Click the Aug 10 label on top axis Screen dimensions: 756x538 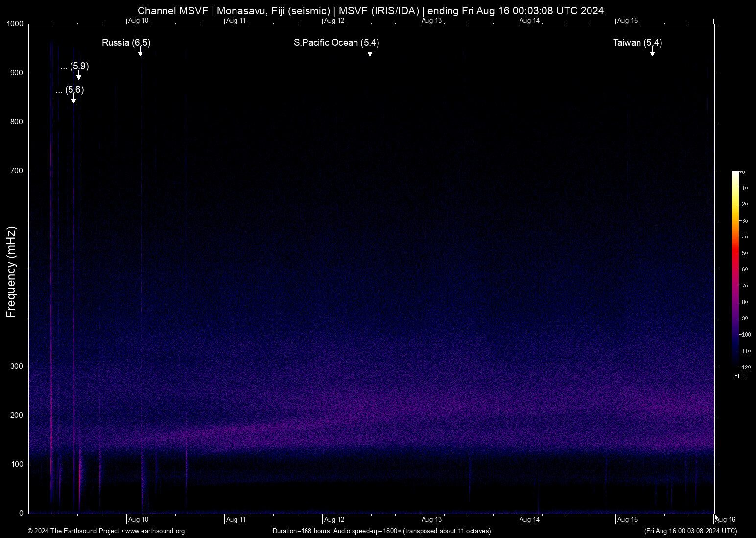138,21
